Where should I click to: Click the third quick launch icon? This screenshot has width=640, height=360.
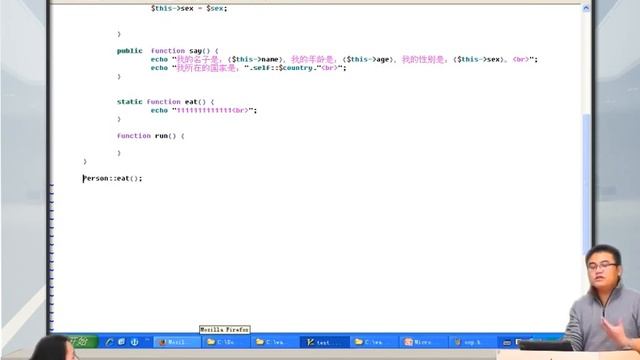pyautogui.click(x=135, y=342)
